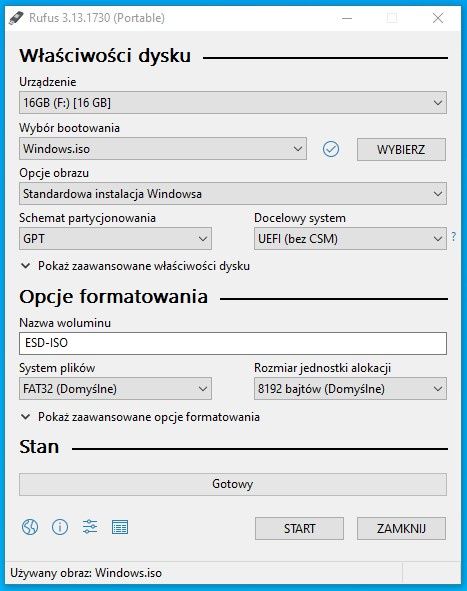Expand Pokaż zaawansowane właściwości dysku

(135, 266)
